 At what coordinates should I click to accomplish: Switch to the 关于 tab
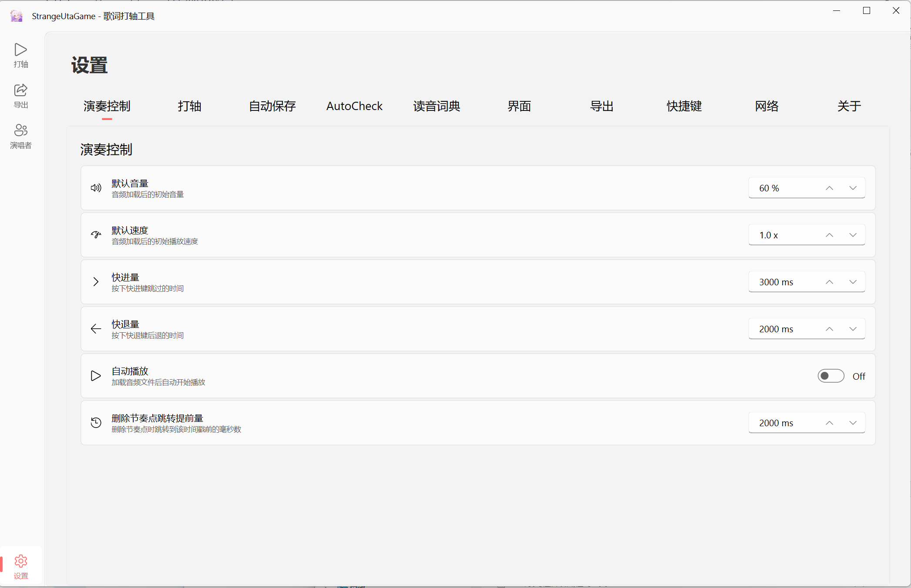[849, 106]
